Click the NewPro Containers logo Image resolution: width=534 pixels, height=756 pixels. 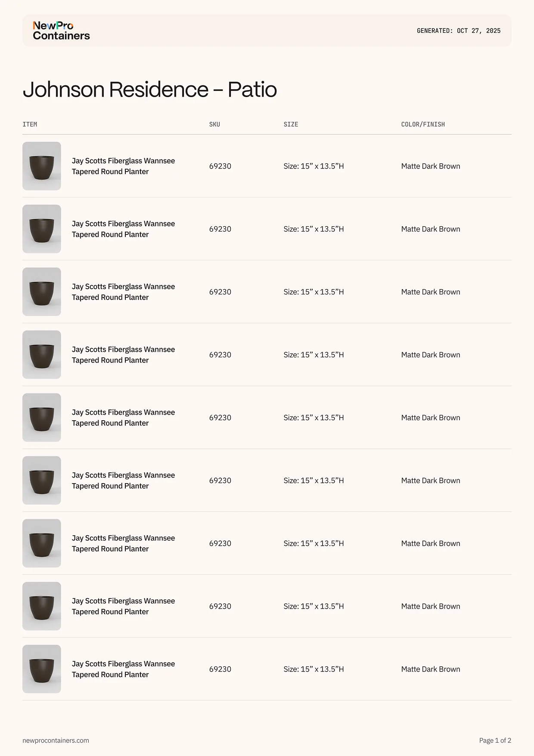click(61, 31)
